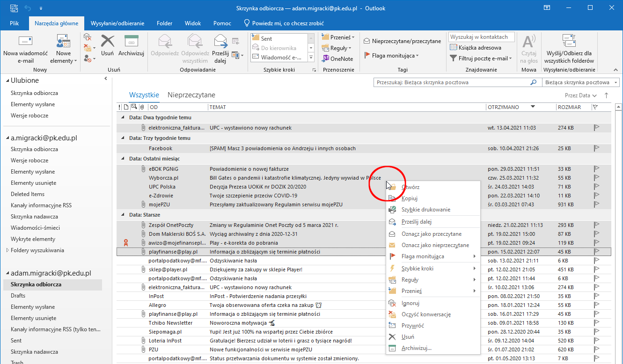Show only Nieprzeczytane messages
Image resolution: width=623 pixels, height=364 pixels.
pos(191,95)
